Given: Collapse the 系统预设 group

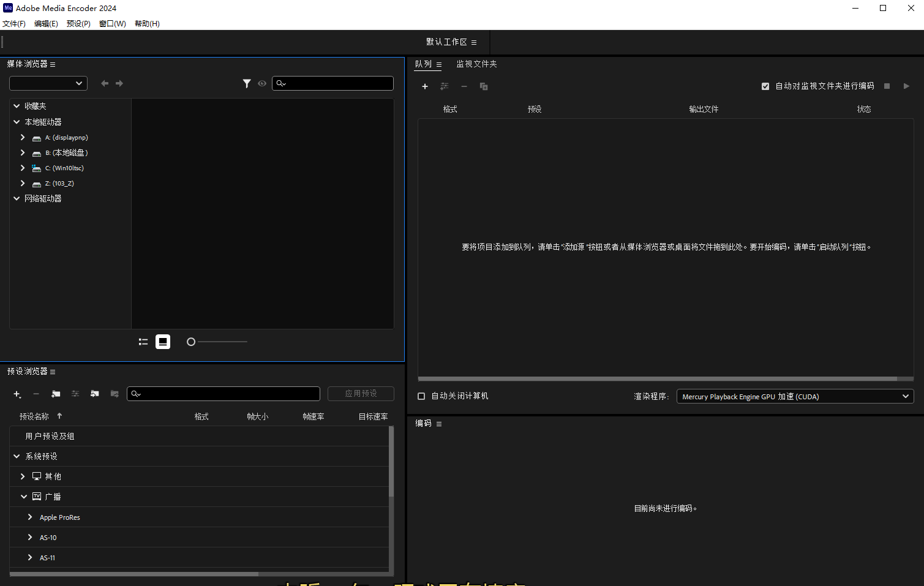Looking at the screenshot, I should coord(17,456).
